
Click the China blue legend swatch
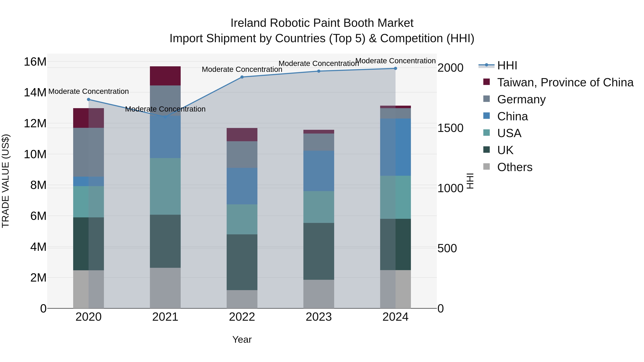coord(487,116)
